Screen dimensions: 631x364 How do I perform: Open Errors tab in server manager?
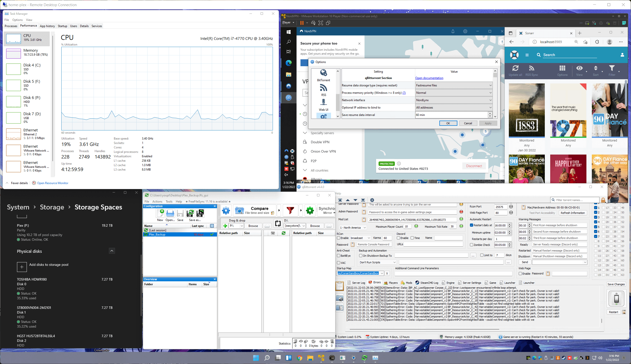pos(374,283)
